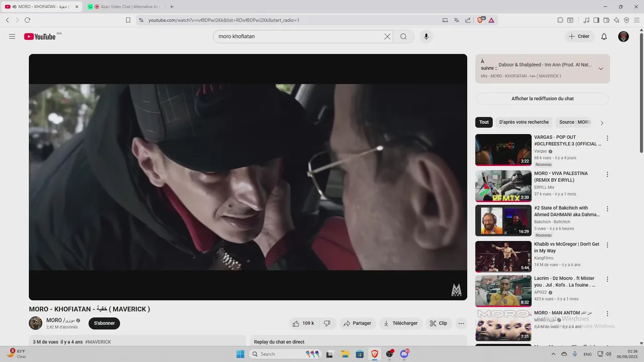The image size is (644, 362).
Task: Reload the current page
Action: pos(27,20)
